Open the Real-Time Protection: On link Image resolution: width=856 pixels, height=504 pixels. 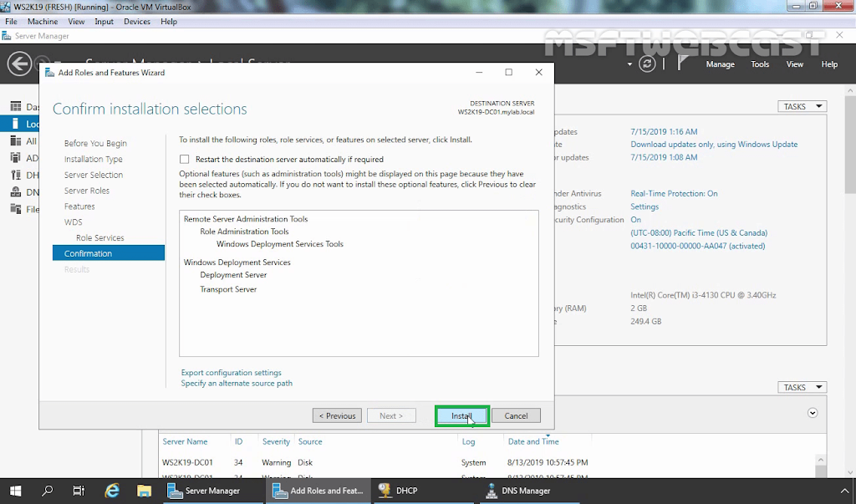675,193
